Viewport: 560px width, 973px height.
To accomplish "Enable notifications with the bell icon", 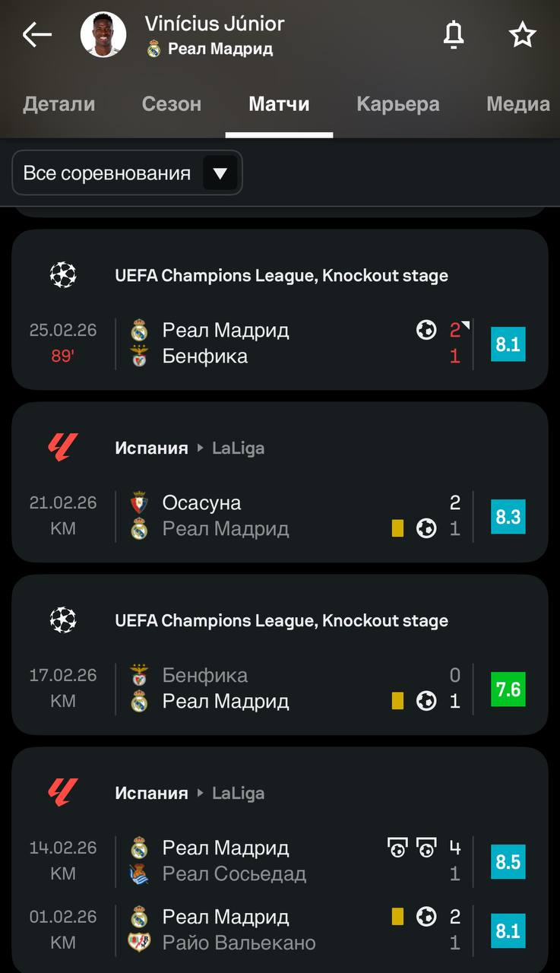I will pyautogui.click(x=454, y=34).
